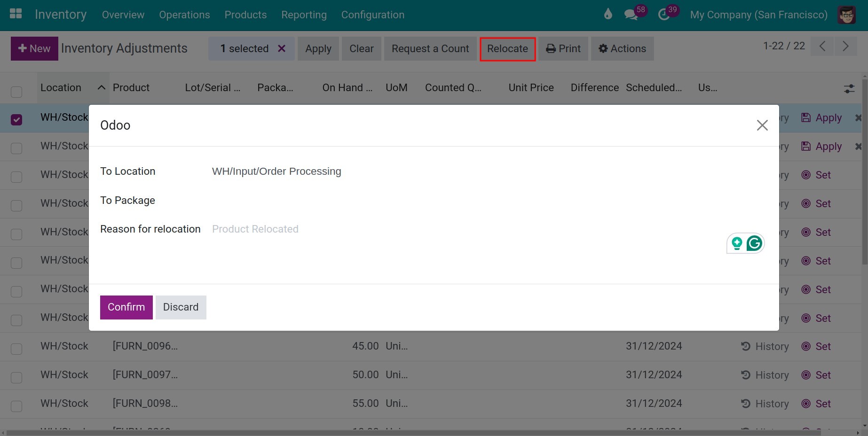Click the Relocate button
Viewport: 868px width, 436px height.
(508, 48)
